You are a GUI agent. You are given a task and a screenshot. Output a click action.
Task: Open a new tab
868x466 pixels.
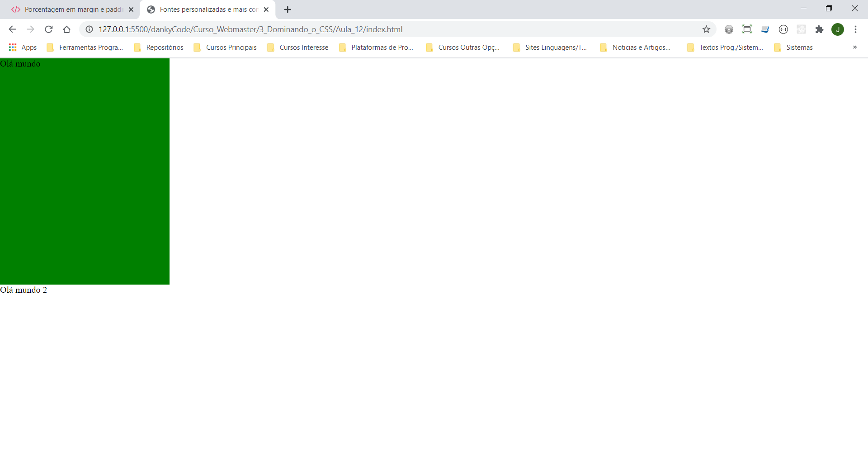click(x=288, y=10)
